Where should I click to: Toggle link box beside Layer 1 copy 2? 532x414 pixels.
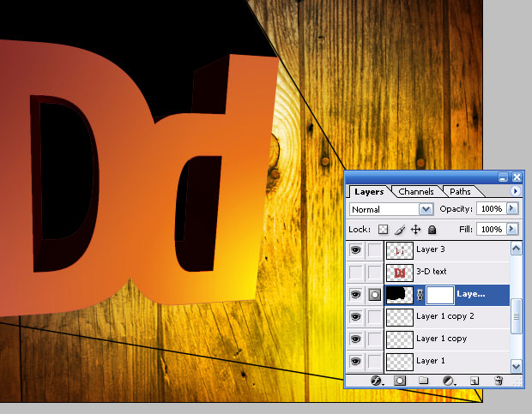[x=375, y=317]
